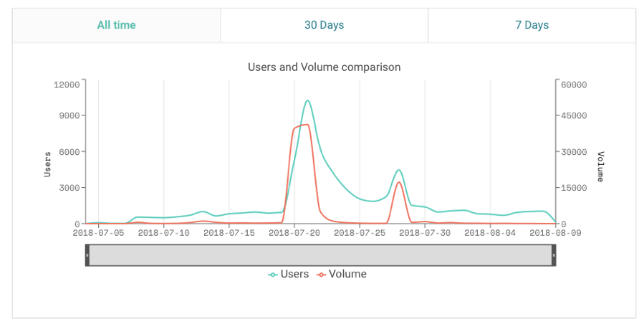The width and height of the screenshot is (644, 319).
Task: Click the 60000 label on right axis
Action: (574, 85)
